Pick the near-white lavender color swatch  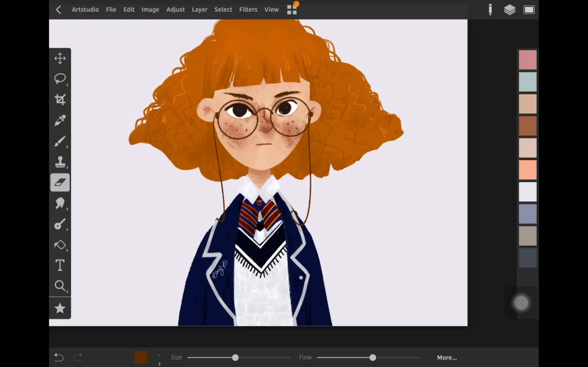[x=528, y=192]
